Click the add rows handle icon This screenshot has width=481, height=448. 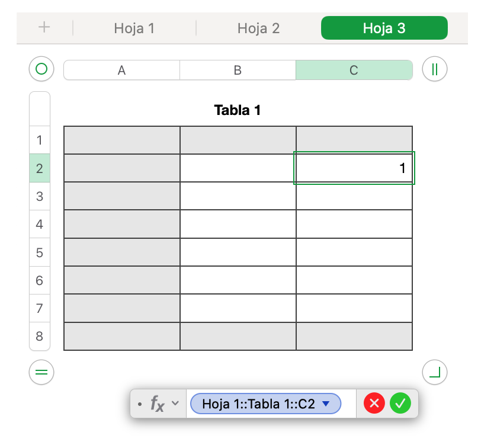point(41,373)
